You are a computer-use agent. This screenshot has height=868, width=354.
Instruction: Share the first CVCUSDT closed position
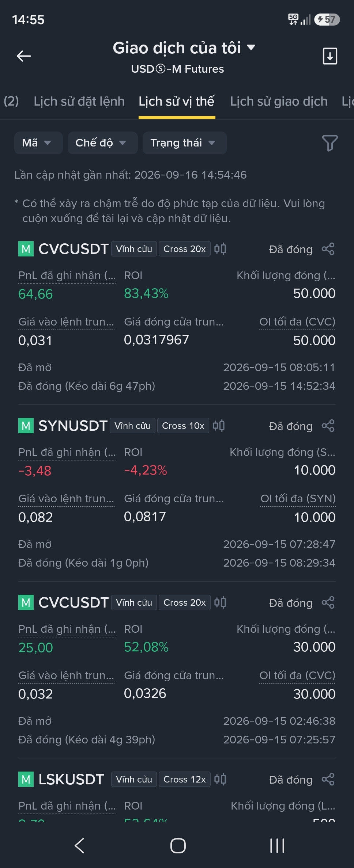pyautogui.click(x=328, y=249)
